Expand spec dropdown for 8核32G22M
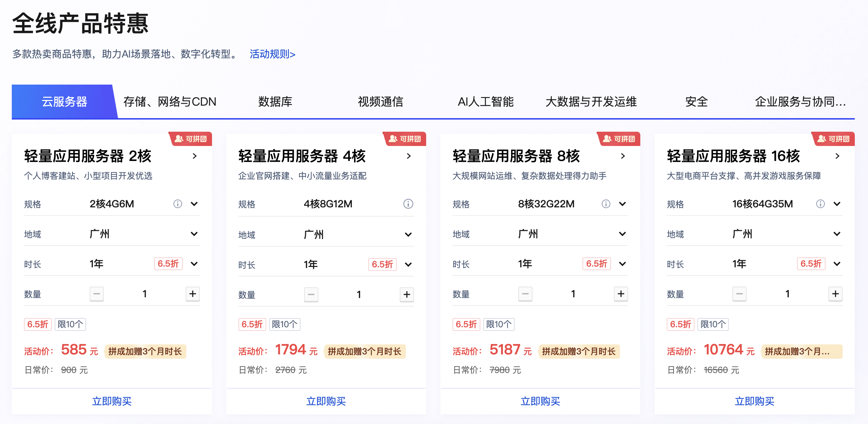Image resolution: width=868 pixels, height=424 pixels. (622, 204)
